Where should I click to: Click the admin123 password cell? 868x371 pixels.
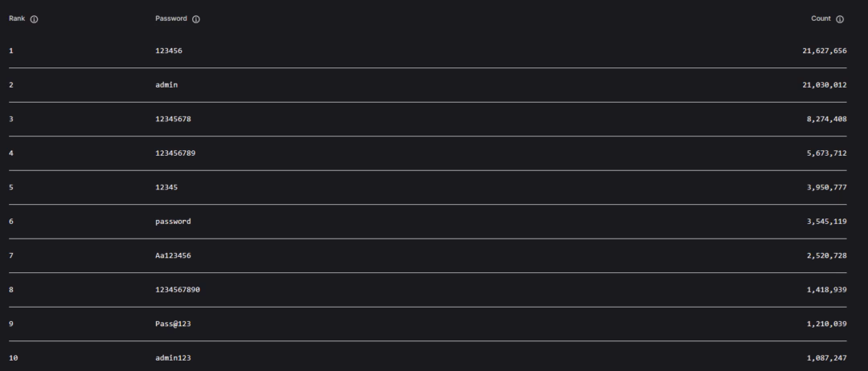[173, 358]
